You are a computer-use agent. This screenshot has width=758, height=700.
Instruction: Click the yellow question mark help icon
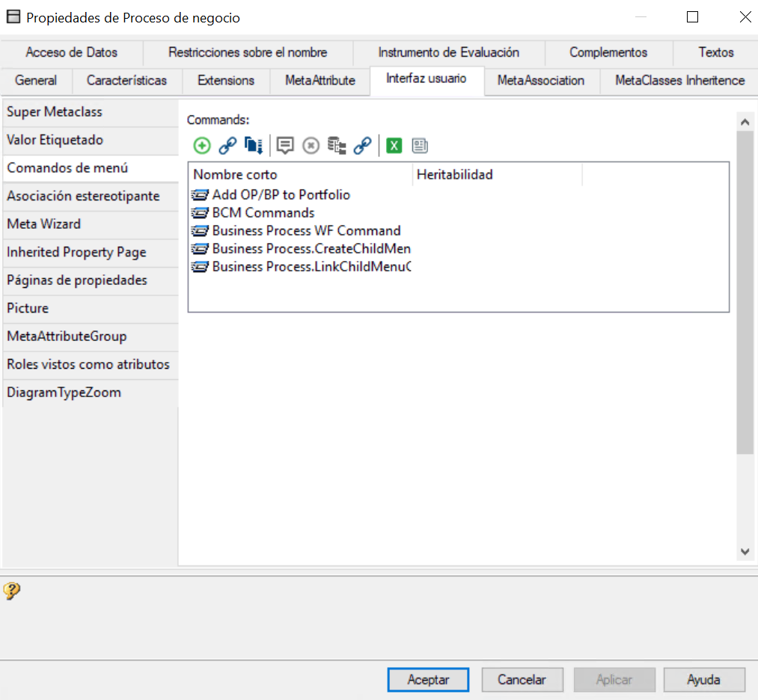(12, 590)
